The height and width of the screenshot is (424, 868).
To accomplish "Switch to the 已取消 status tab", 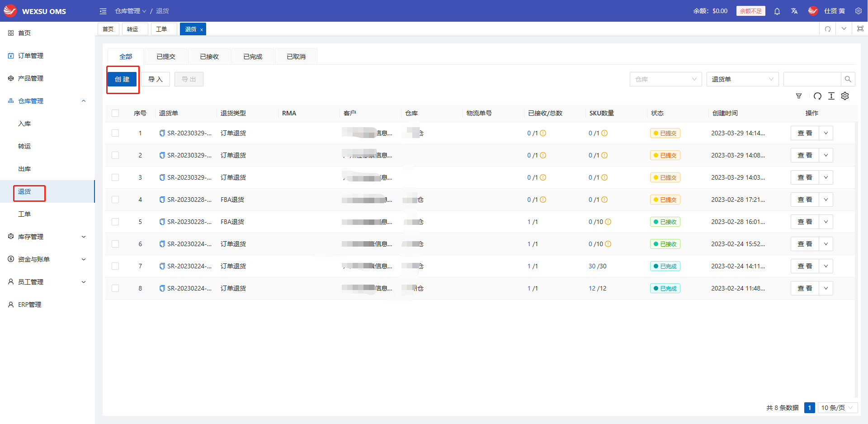I will (x=296, y=57).
